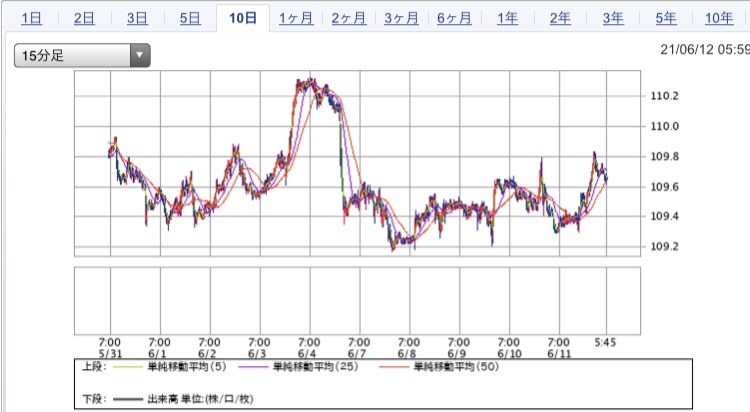Screen dimensions: 750x412
Task: Click the 7:00 6/10 time axis label
Action: pos(509,348)
